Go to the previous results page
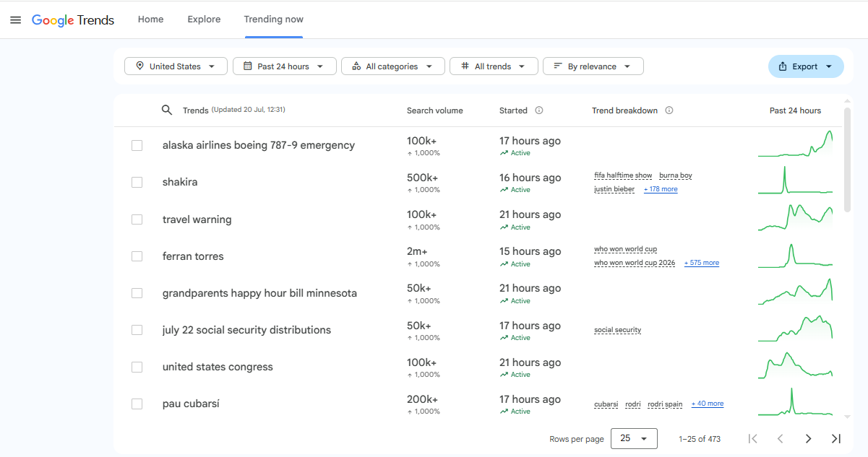 point(781,438)
